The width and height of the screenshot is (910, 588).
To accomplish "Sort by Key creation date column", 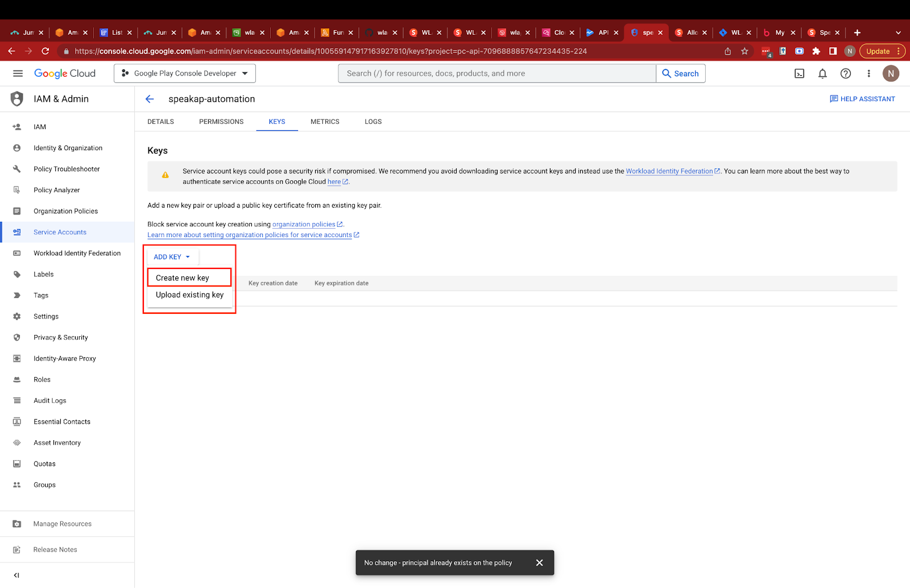I will pos(273,283).
